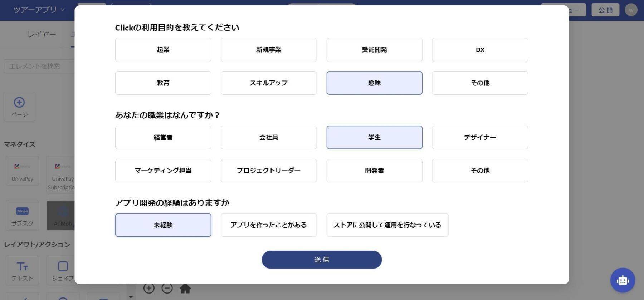Open the user avatar icon

point(631,10)
